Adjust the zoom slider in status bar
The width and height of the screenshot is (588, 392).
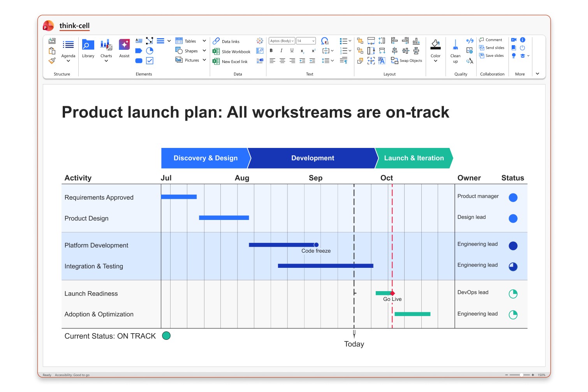point(521,375)
